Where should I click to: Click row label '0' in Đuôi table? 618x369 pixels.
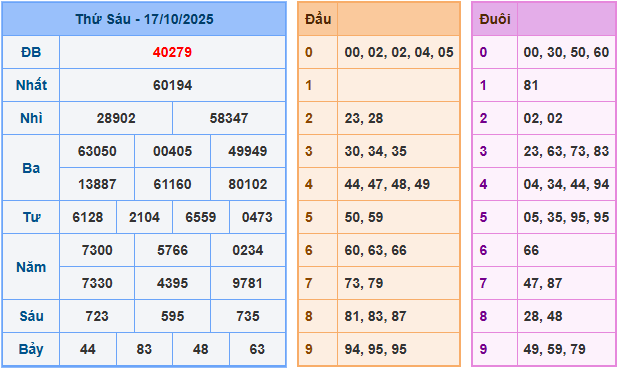pyautogui.click(x=483, y=52)
